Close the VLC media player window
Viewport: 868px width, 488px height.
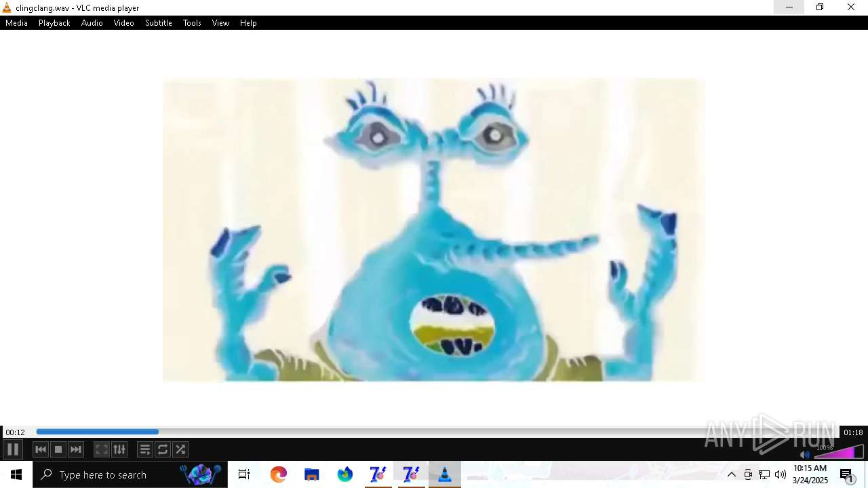coord(851,7)
